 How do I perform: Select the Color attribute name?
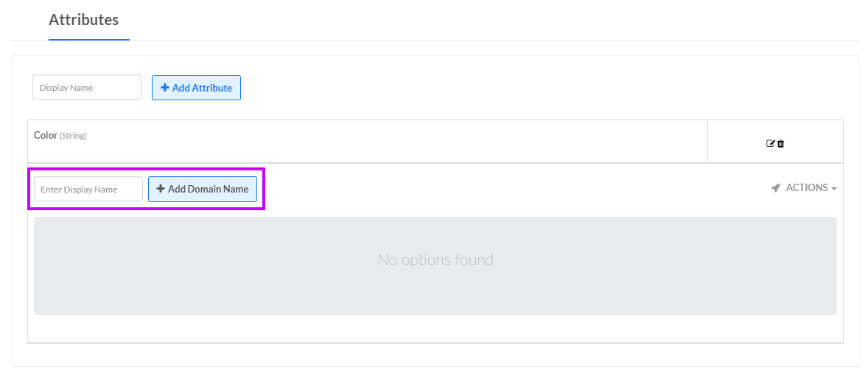point(45,135)
